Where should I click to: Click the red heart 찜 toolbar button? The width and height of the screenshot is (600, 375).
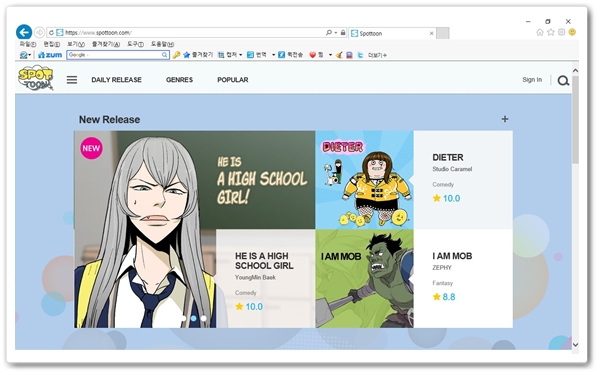[x=316, y=55]
